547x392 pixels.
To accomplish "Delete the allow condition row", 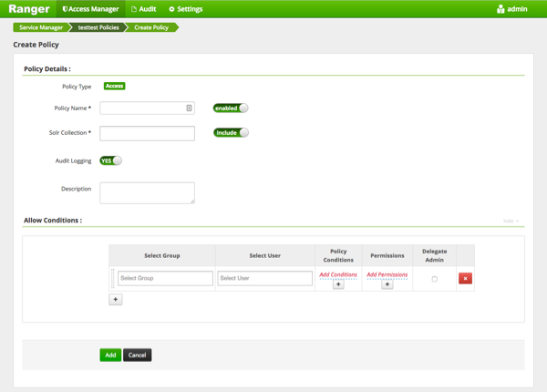I will tap(465, 278).
